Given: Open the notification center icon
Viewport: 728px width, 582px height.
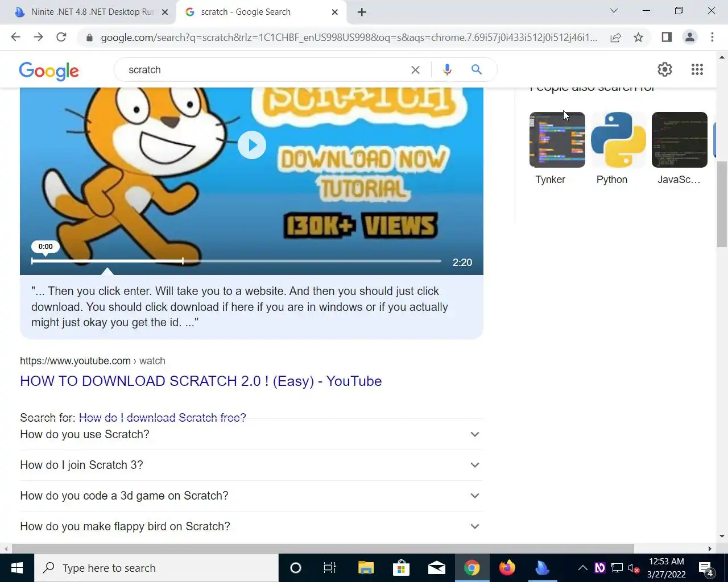Looking at the screenshot, I should click(706, 568).
